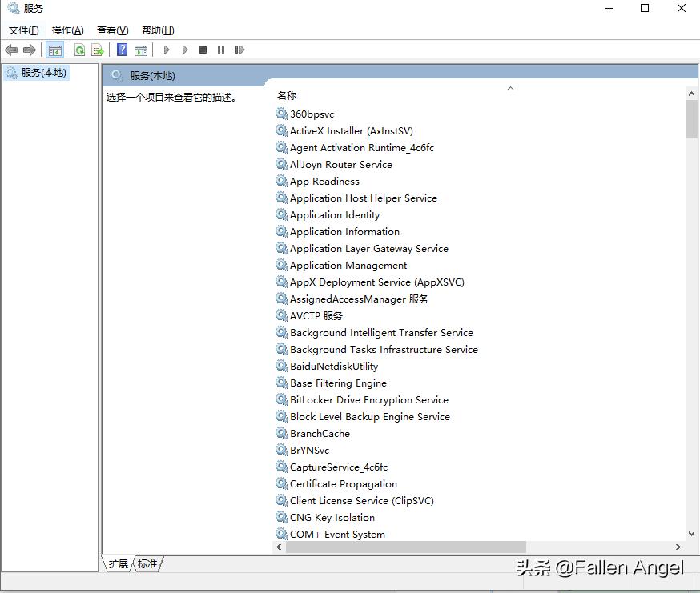The height and width of the screenshot is (593, 700).
Task: Toggle the console tree pane visibility
Action: tap(54, 49)
